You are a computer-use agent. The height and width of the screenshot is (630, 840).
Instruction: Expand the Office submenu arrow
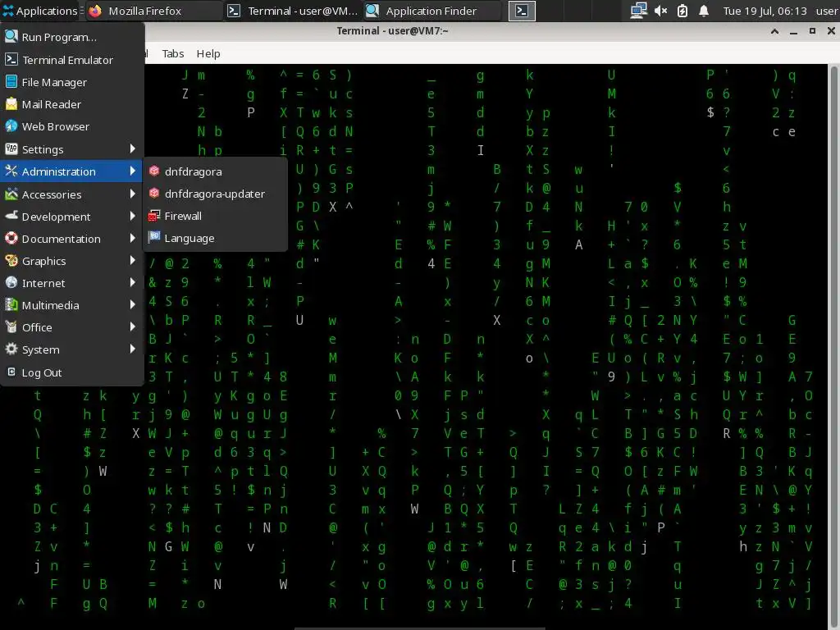(x=132, y=326)
